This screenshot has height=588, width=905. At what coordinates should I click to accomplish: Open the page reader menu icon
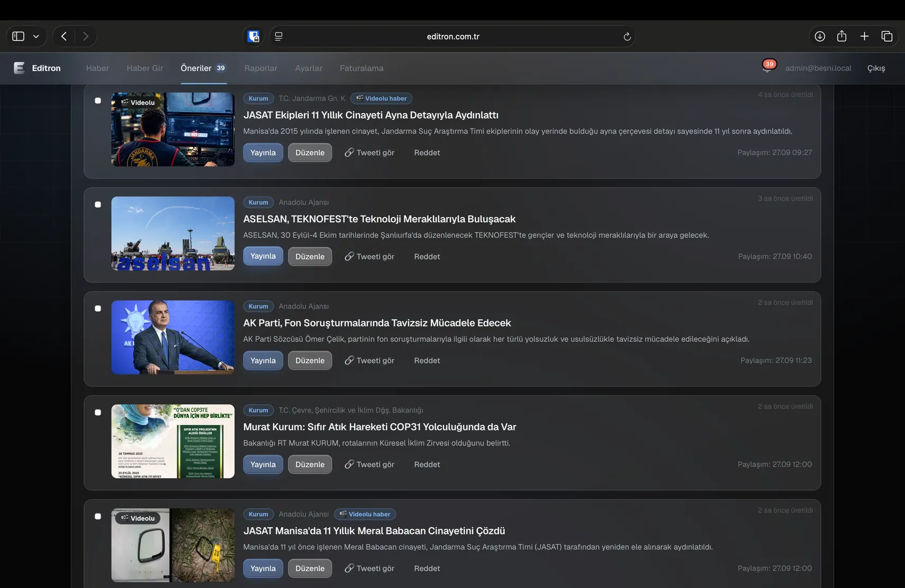[279, 36]
